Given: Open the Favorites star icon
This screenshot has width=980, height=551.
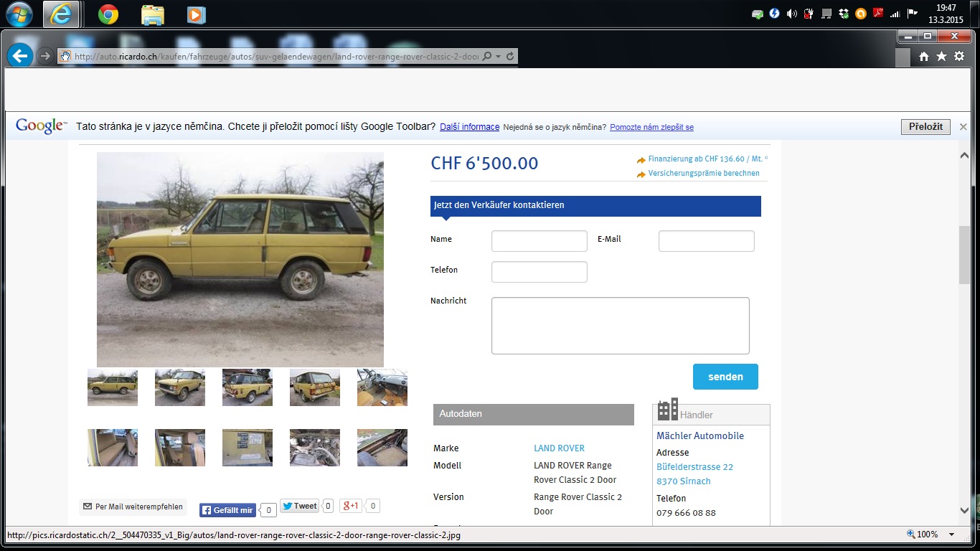Looking at the screenshot, I should (941, 57).
